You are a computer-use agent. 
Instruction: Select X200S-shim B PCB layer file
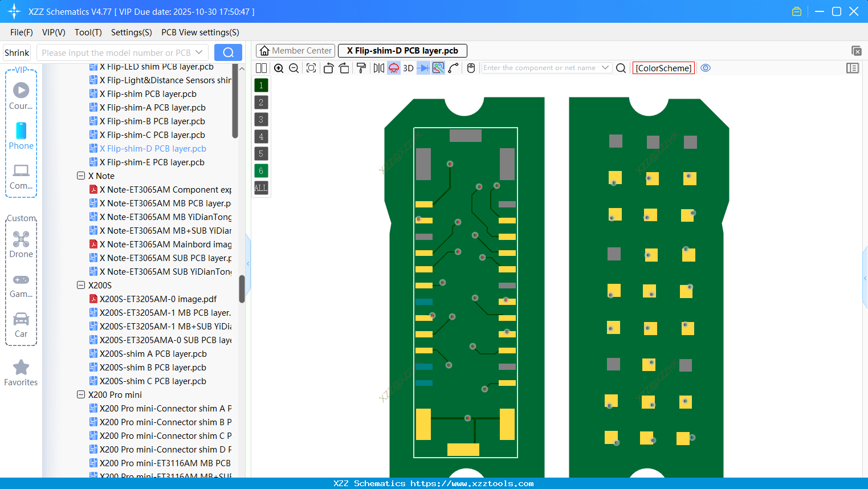(x=152, y=367)
